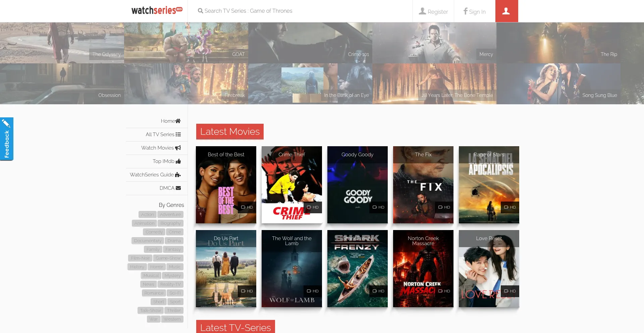The height and width of the screenshot is (333, 644).
Task: Select the Fantasy genre tag
Action: click(x=173, y=249)
